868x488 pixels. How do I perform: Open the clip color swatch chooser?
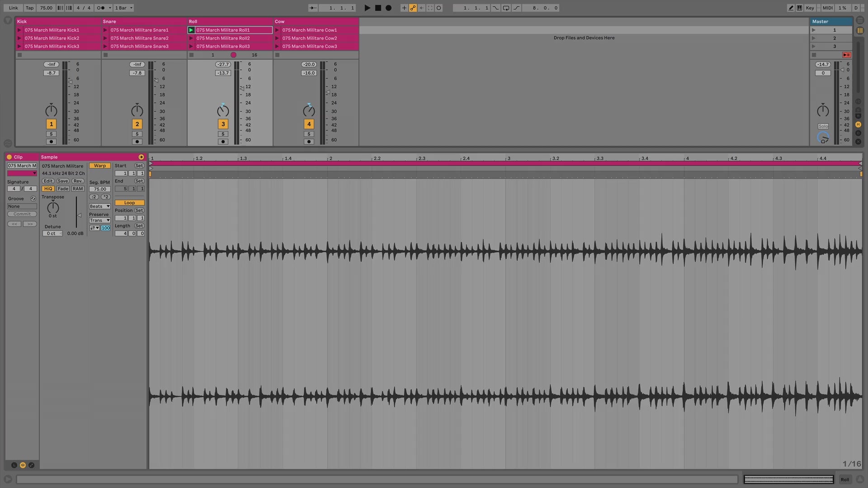click(x=22, y=173)
